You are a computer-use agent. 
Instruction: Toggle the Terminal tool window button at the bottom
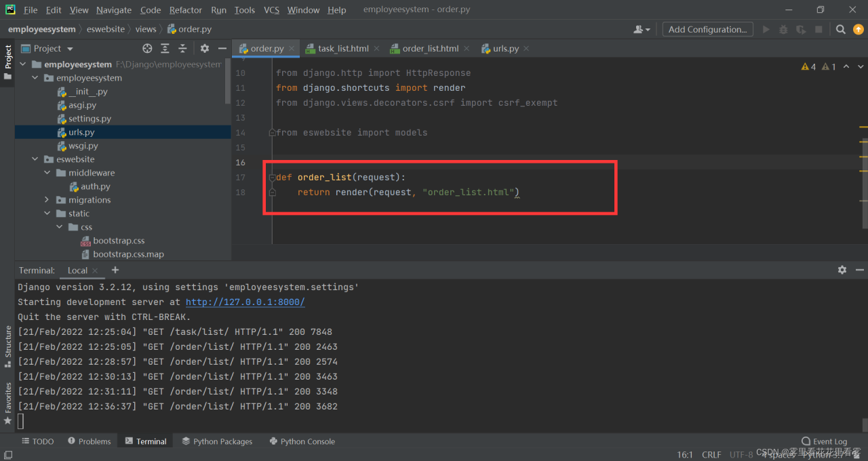pyautogui.click(x=145, y=441)
